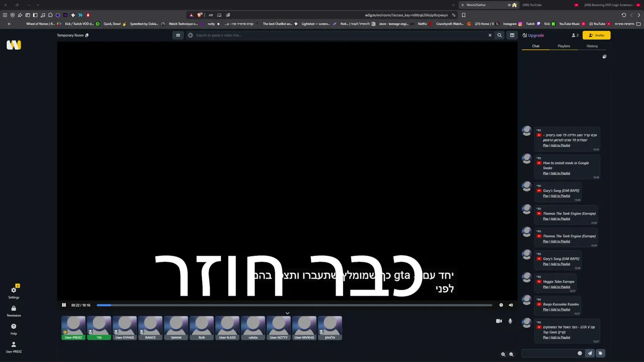Mute the video player volume speaker

pyautogui.click(x=511, y=305)
